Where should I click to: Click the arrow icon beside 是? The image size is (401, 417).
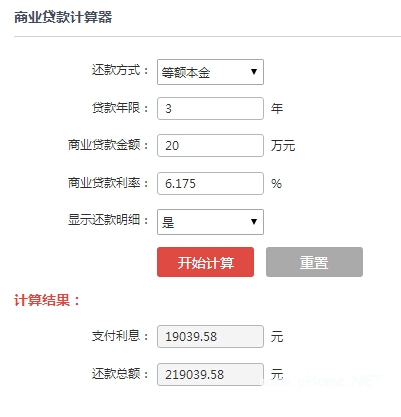[254, 222]
